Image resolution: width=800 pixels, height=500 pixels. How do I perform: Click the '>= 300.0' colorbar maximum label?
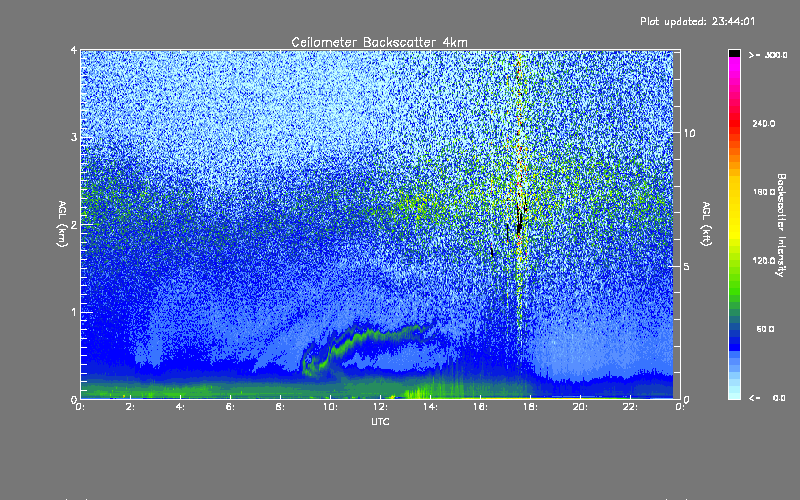pyautogui.click(x=768, y=55)
